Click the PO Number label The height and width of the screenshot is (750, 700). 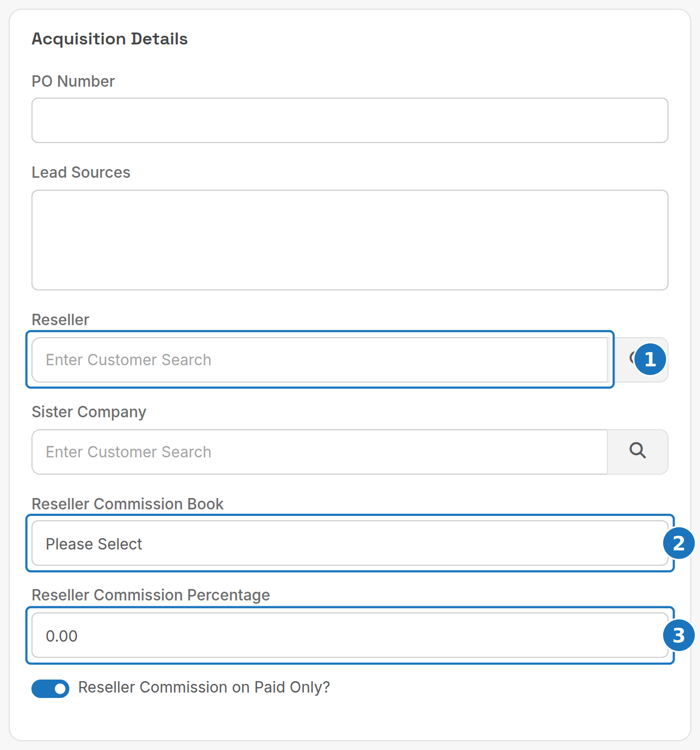73,81
